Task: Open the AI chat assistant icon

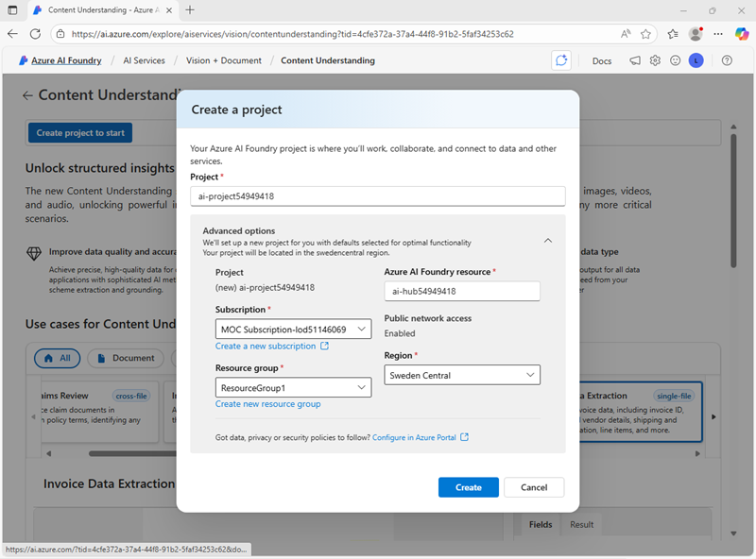Action: pos(562,60)
